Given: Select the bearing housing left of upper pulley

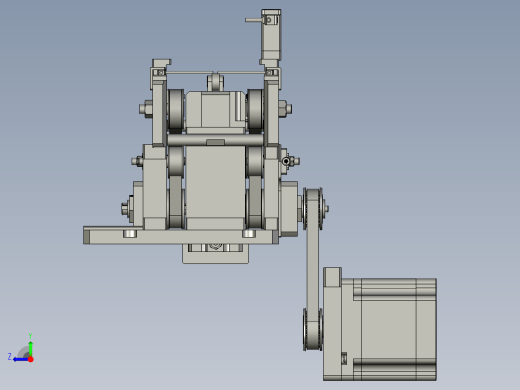Looking at the screenshot, I should point(289,209).
